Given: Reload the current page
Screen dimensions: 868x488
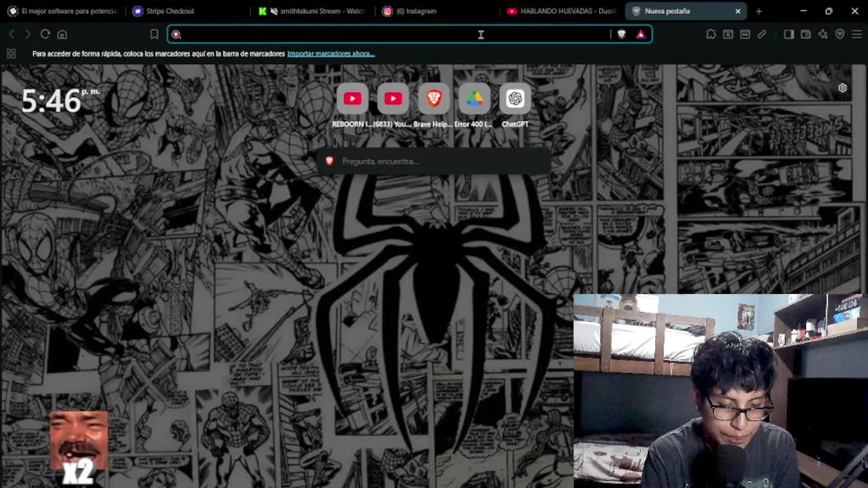Looking at the screenshot, I should [45, 35].
